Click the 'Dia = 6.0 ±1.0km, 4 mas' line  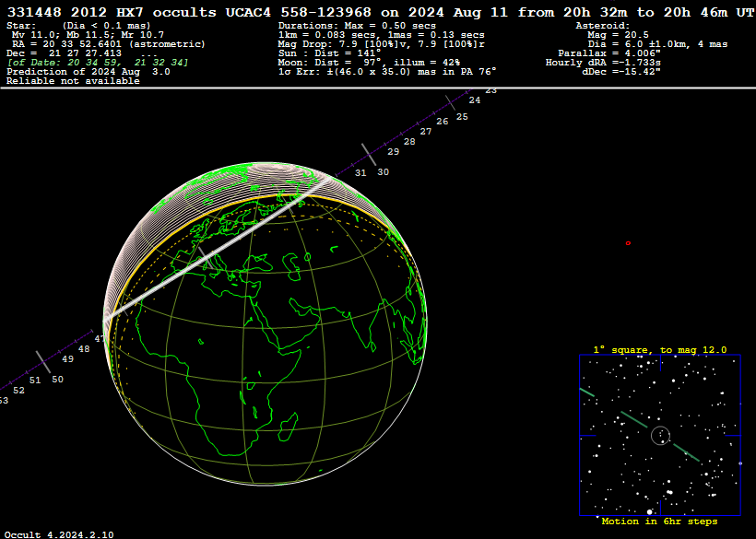(657, 44)
